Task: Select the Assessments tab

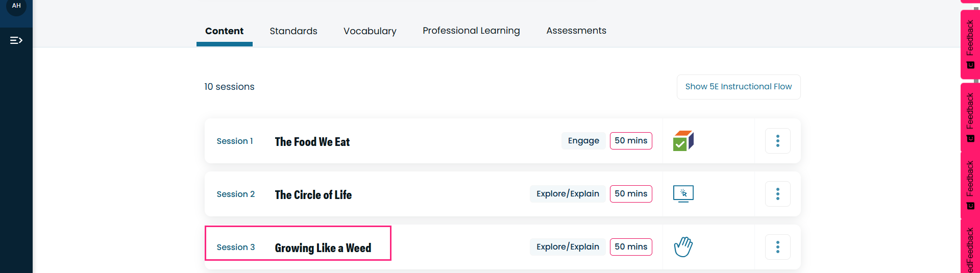Action: click(576, 31)
